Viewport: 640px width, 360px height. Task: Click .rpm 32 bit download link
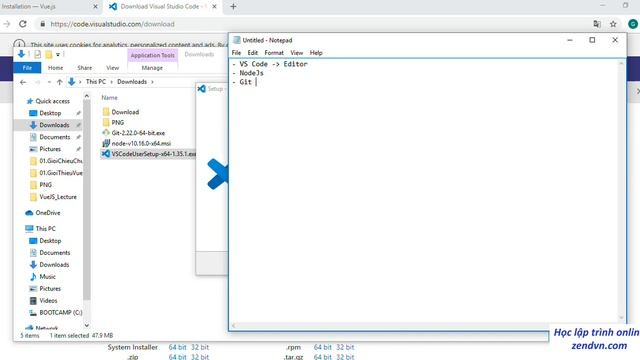[345, 347]
